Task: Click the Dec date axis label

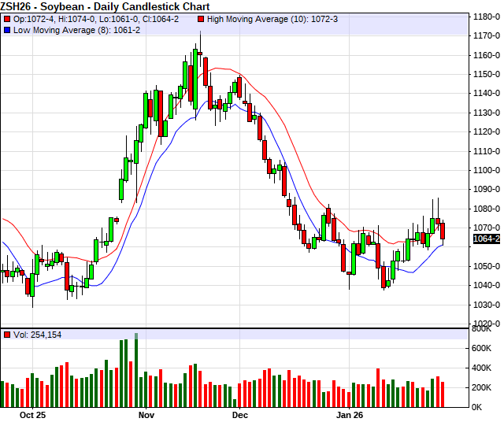Action: (x=239, y=413)
